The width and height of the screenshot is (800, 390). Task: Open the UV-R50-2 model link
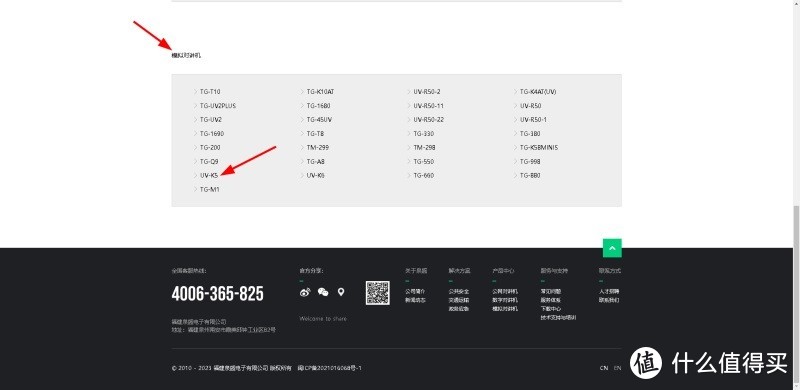tap(427, 92)
